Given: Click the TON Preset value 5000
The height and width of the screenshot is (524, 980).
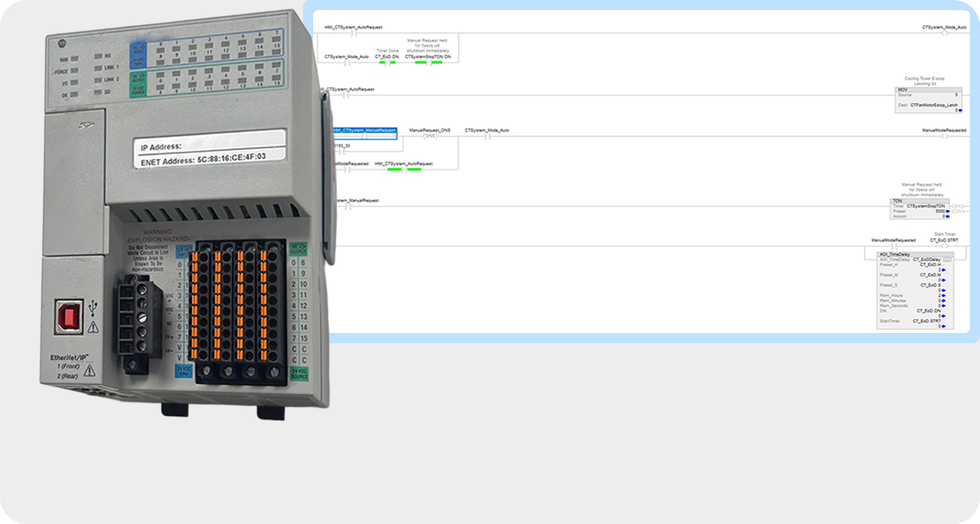Looking at the screenshot, I should point(939,211).
